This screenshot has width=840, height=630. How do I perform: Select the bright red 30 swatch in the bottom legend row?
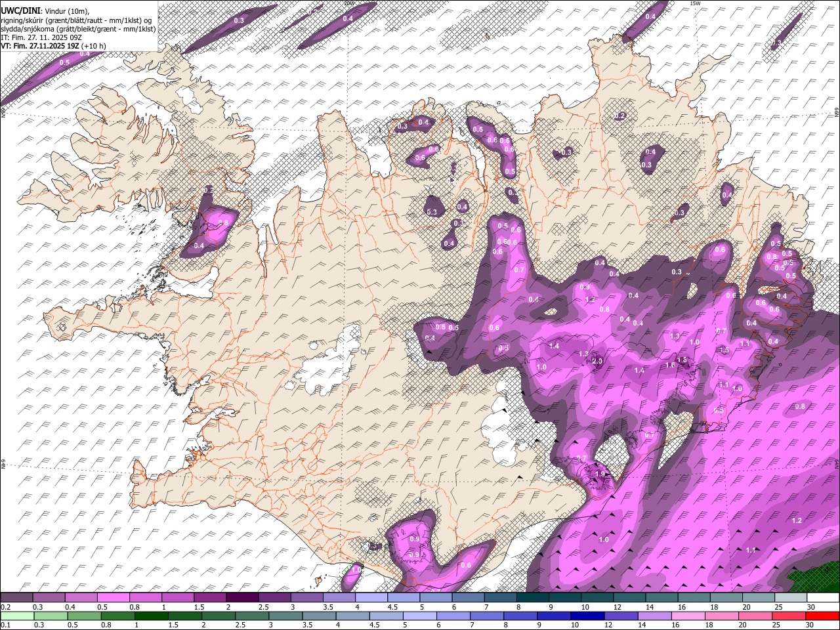pos(823,616)
